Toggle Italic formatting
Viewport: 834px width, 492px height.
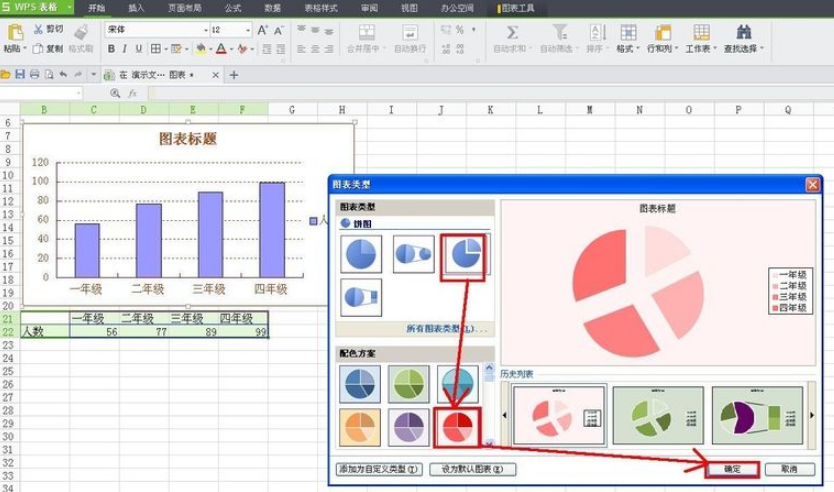click(124, 49)
